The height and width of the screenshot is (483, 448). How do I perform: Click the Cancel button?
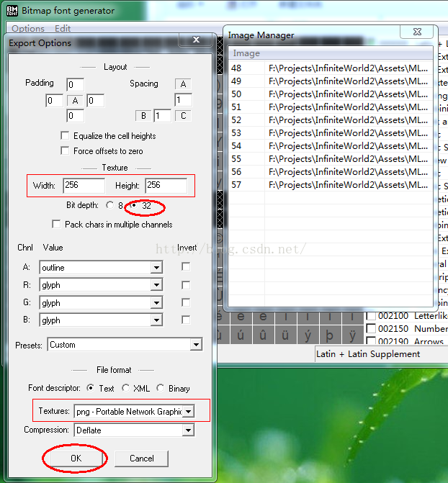click(x=141, y=459)
